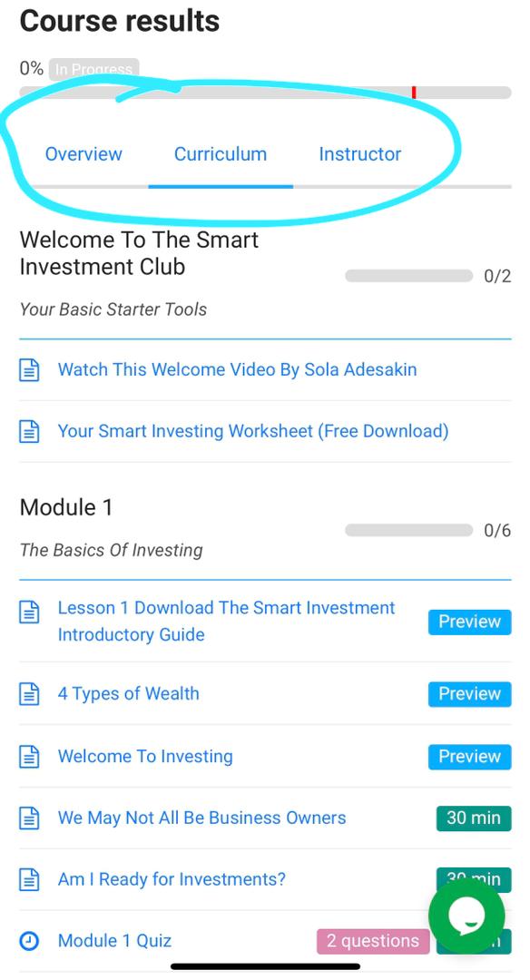Open the Instructor tab
This screenshot has height=980, width=530.
(360, 154)
